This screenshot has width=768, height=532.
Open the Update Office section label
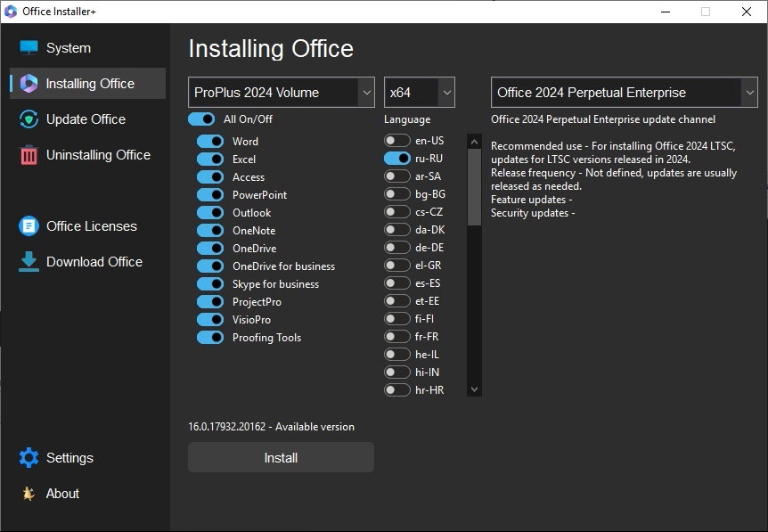(86, 119)
